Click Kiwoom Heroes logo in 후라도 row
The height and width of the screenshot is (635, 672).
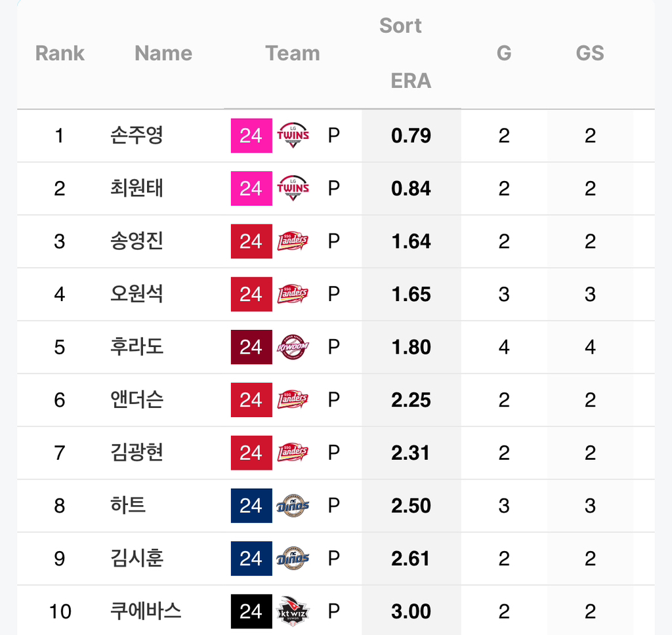click(x=293, y=347)
